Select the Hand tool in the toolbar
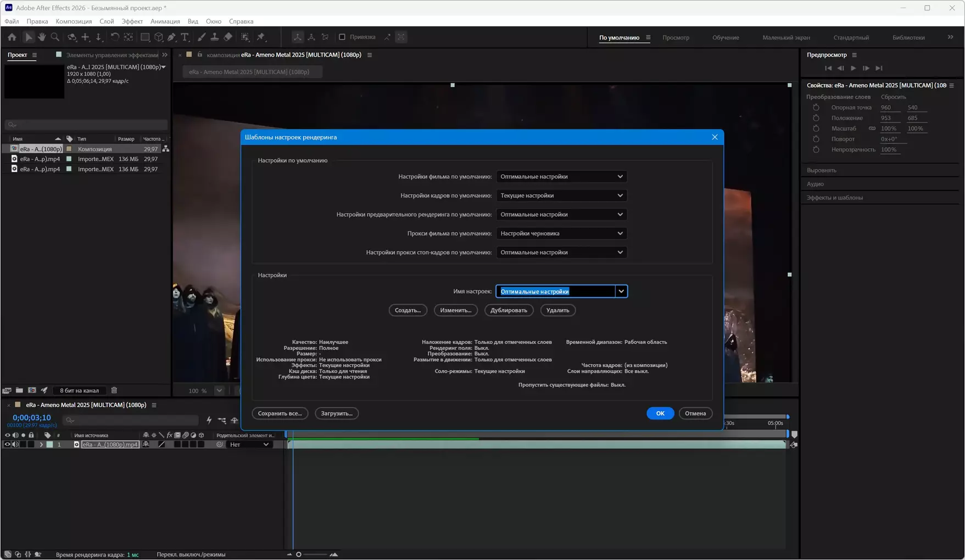 pyautogui.click(x=42, y=37)
